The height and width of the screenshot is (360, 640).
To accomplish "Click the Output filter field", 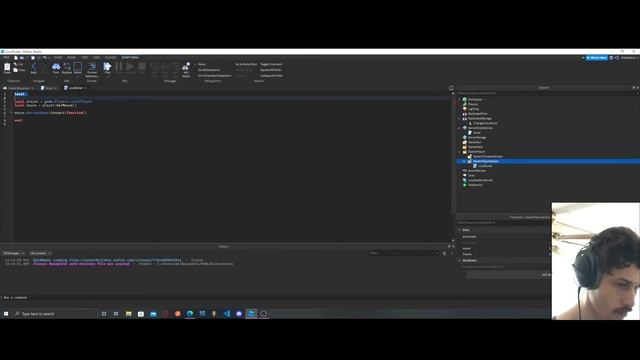I will [404, 253].
